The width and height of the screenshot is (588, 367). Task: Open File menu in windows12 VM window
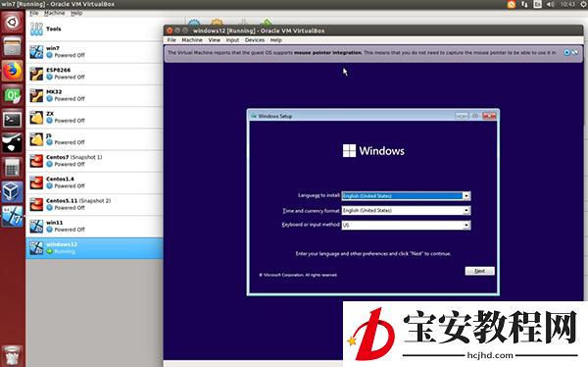click(171, 40)
